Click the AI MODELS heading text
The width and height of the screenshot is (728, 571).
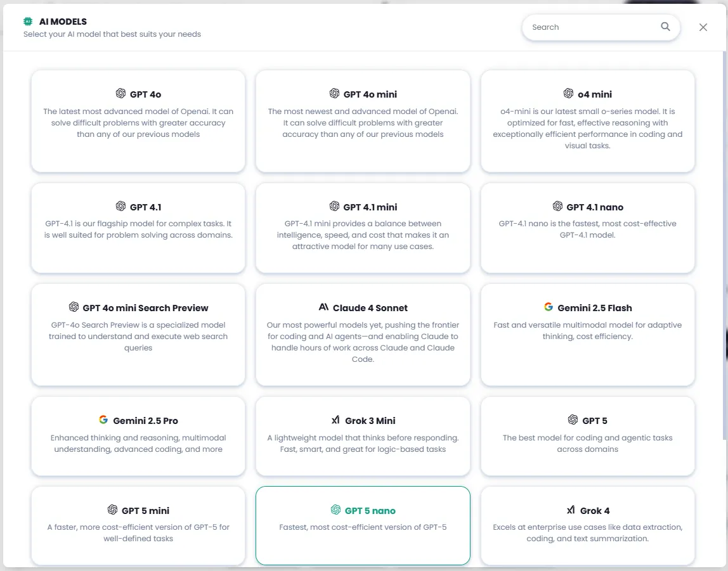pos(63,22)
